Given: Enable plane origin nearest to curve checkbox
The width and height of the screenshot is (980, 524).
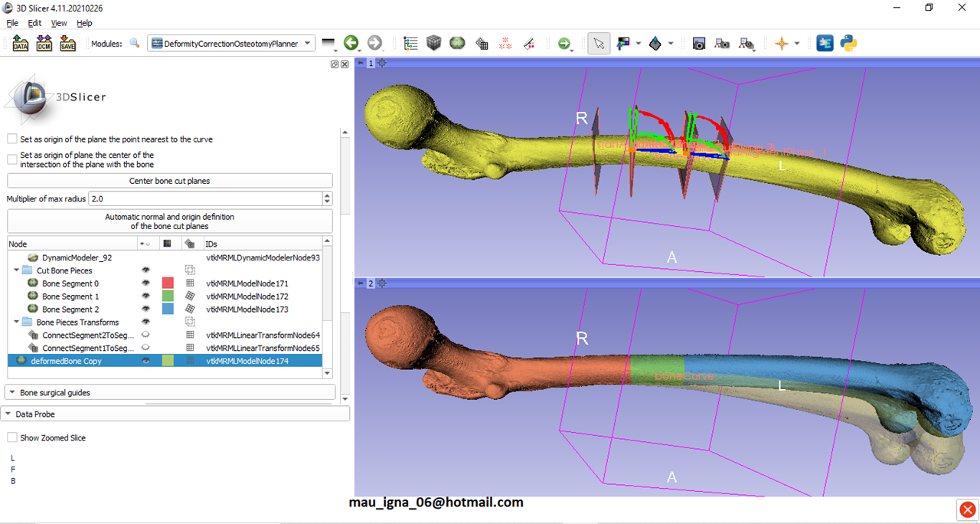Looking at the screenshot, I should click(12, 139).
